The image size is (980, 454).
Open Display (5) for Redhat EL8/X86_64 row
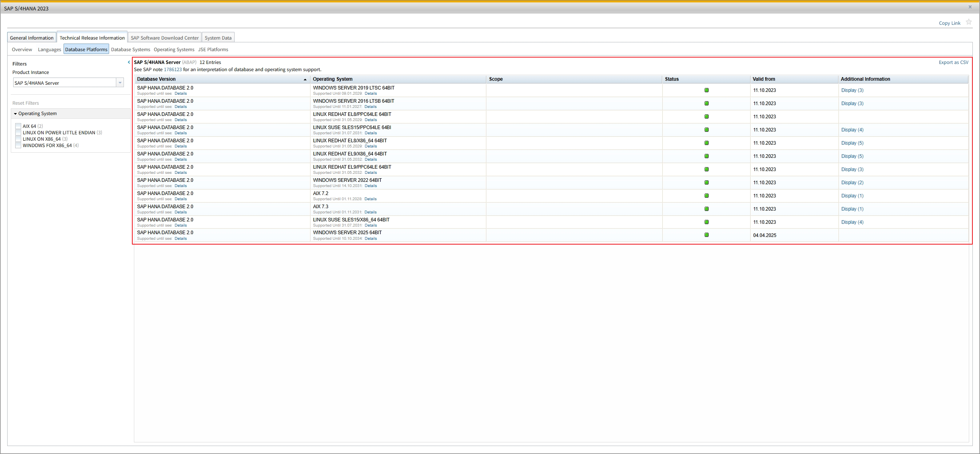[x=852, y=143]
